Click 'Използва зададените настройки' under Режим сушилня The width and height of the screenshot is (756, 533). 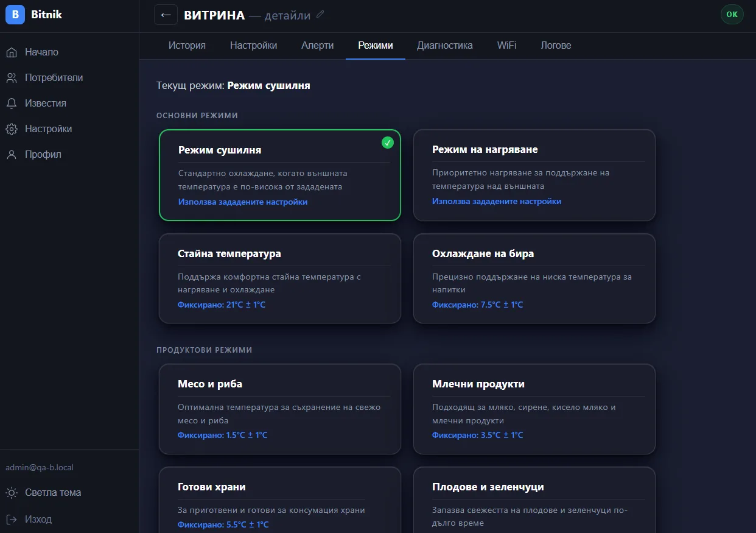tap(243, 202)
